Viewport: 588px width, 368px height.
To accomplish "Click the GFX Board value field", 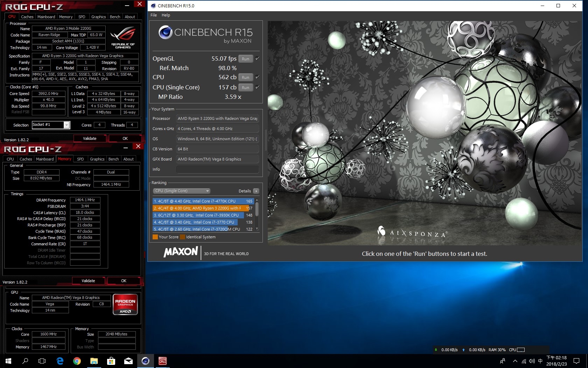I will click(x=217, y=159).
